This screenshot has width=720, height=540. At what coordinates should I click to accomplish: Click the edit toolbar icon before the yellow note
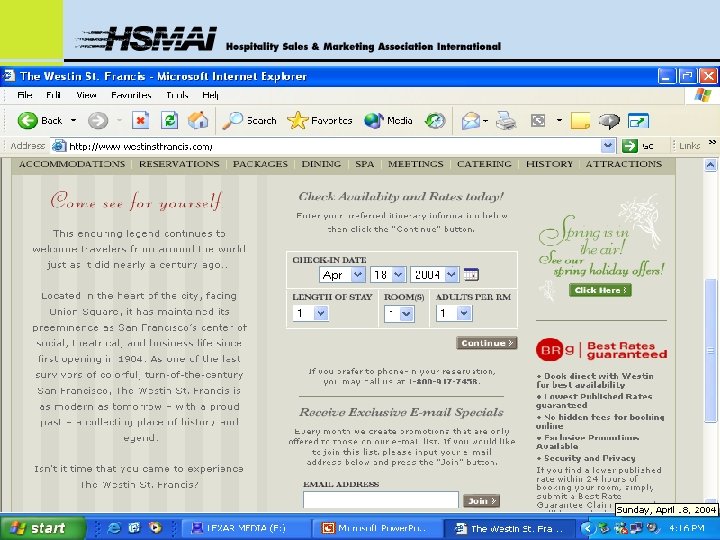click(x=538, y=121)
